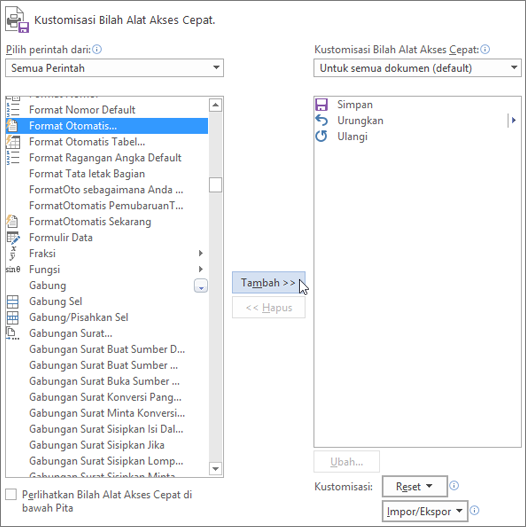Image resolution: width=526 pixels, height=527 pixels.
Task: Click the scroll down arrow in command list
Action: click(215, 468)
